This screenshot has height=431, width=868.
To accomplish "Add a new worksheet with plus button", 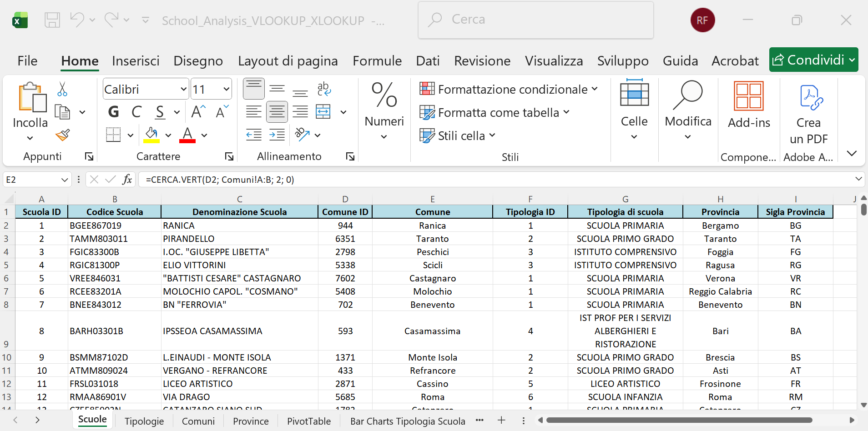I will pos(502,421).
